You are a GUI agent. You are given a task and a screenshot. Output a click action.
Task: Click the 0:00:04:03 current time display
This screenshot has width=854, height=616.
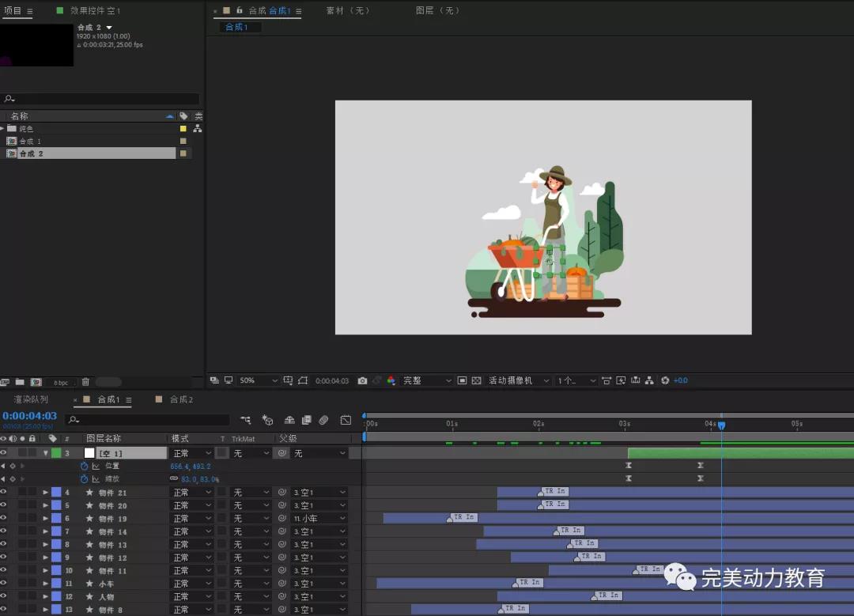pyautogui.click(x=29, y=416)
